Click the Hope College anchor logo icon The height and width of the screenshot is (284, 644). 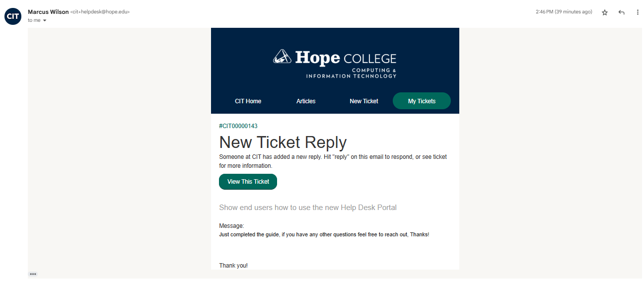[283, 57]
